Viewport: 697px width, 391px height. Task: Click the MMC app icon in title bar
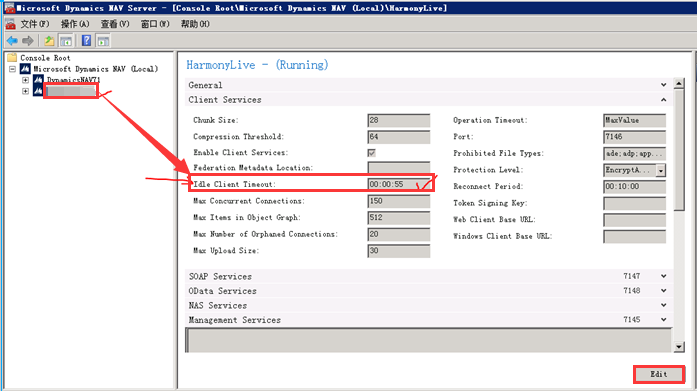9,8
